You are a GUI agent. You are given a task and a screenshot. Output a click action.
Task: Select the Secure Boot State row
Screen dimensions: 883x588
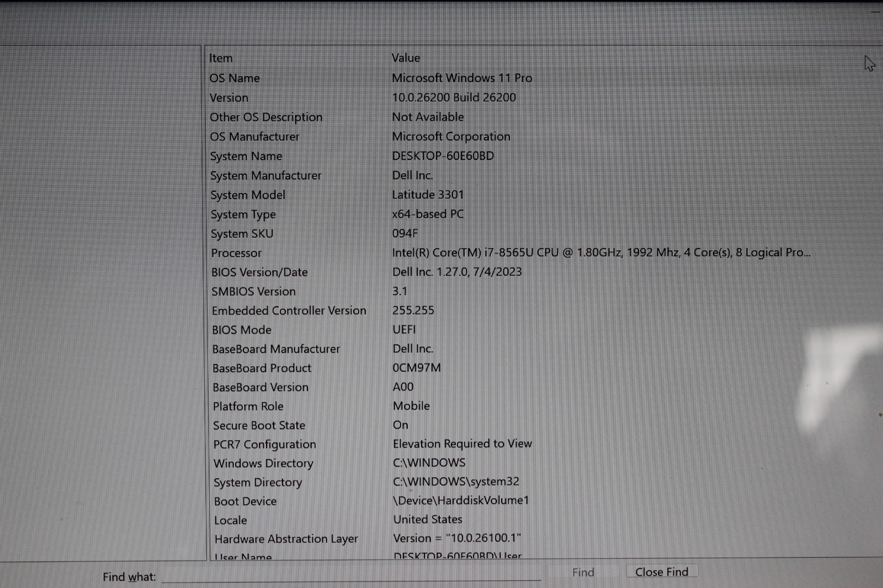259,425
